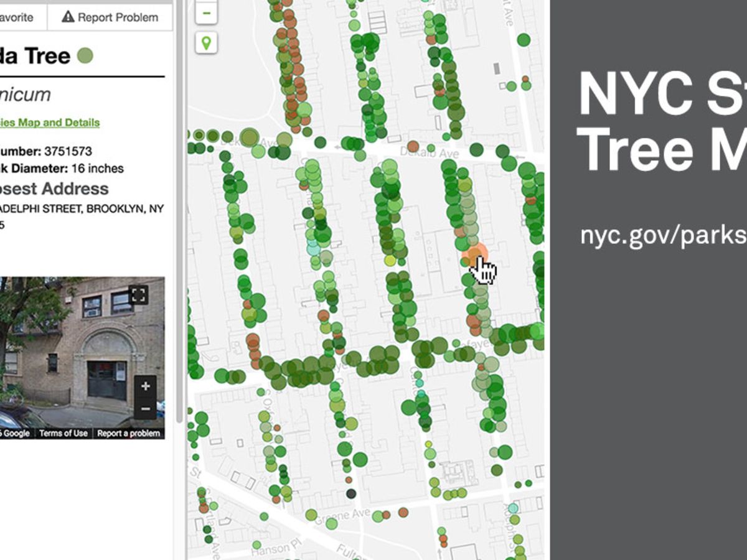Click the green species dot beside the tree name
Screen dimensions: 747x560
pos(85,56)
